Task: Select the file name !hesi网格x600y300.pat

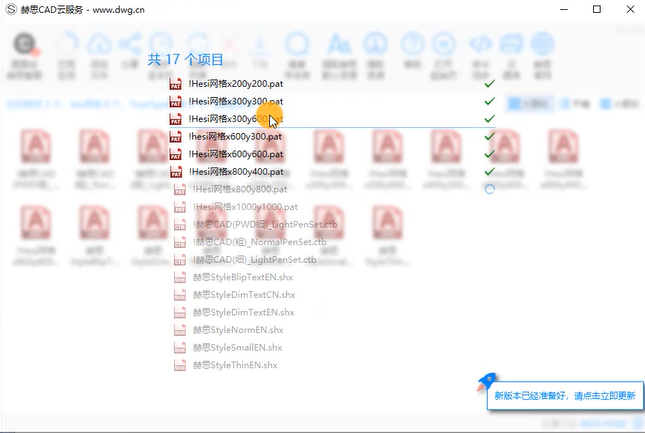Action: pyautogui.click(x=235, y=137)
